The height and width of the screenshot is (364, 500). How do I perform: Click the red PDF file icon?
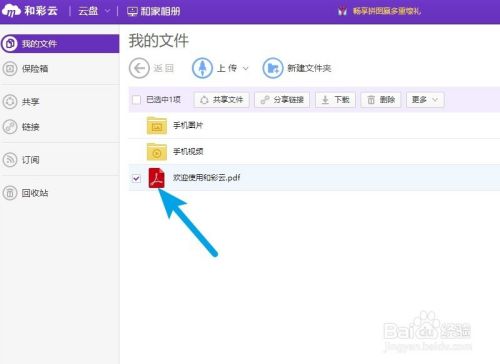[x=156, y=178]
